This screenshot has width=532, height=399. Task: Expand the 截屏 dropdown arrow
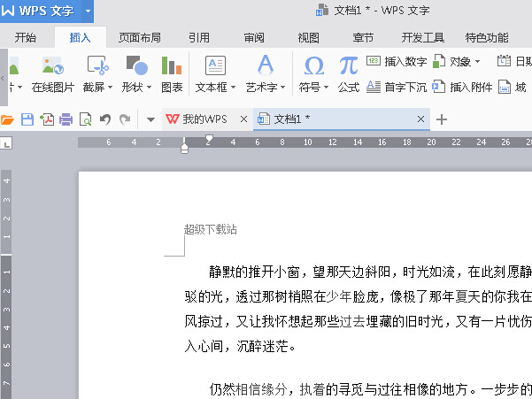point(110,88)
